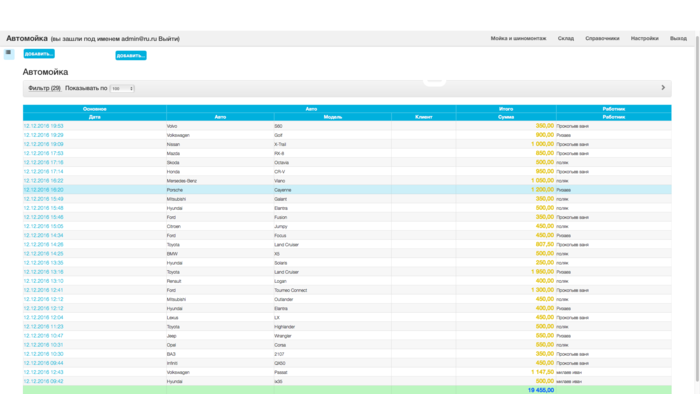Open the 12.12.2016 11:23 record
This screenshot has width=700, height=394.
(43, 327)
